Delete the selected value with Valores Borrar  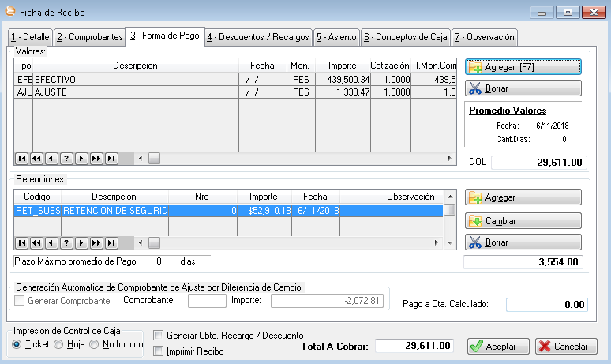coord(523,88)
